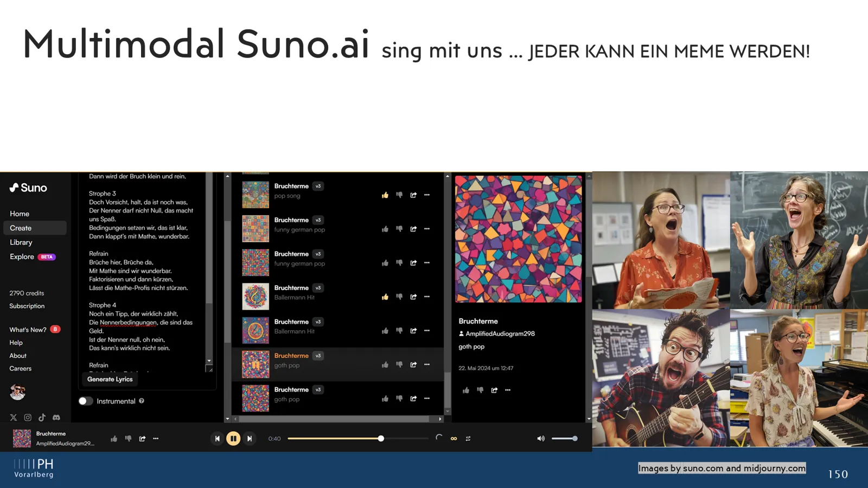Open the Careers link
This screenshot has width=868, height=488.
[21, 369]
